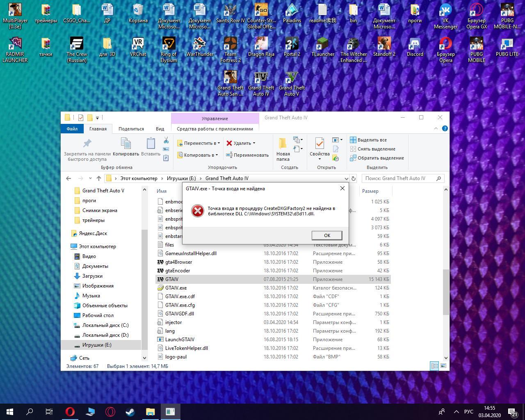Click the Cut scissors icon in the ribbon
This screenshot has width=525, height=420.
point(166,140)
